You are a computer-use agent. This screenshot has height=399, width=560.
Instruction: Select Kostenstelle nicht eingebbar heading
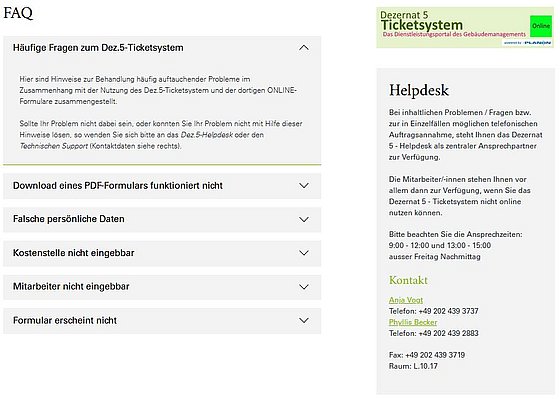[74, 253]
